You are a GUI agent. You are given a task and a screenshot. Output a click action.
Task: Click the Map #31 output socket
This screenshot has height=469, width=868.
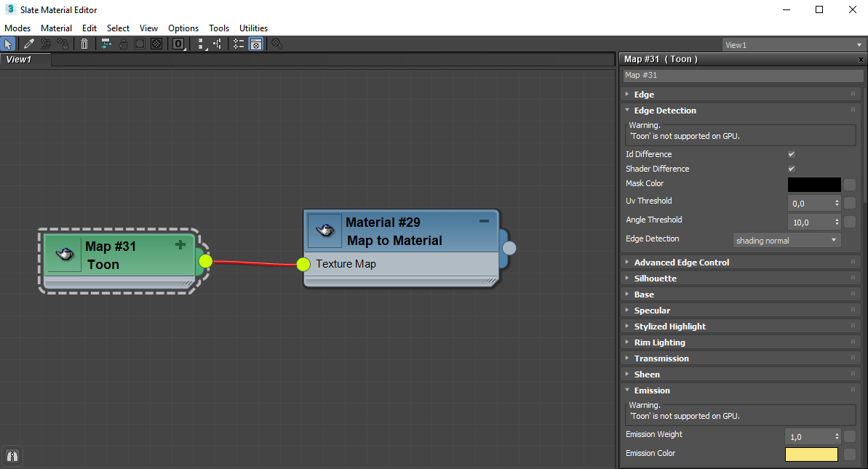tap(205, 261)
